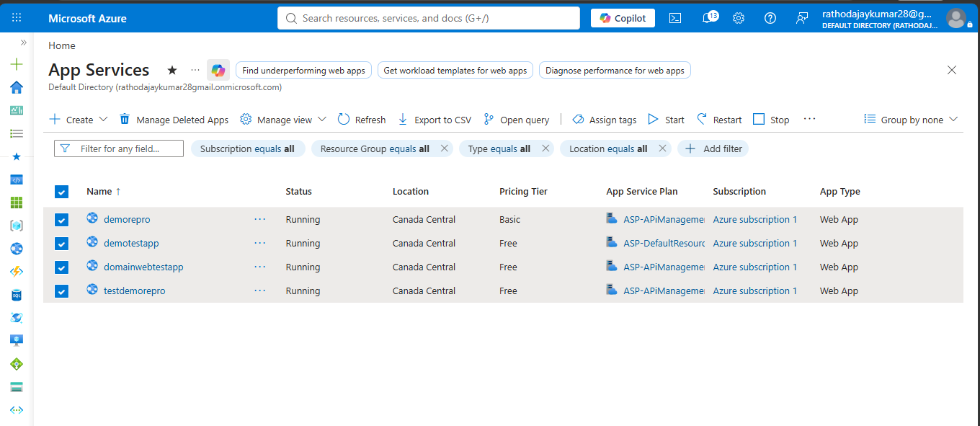
Task: Open portal settings gear
Action: [x=739, y=18]
